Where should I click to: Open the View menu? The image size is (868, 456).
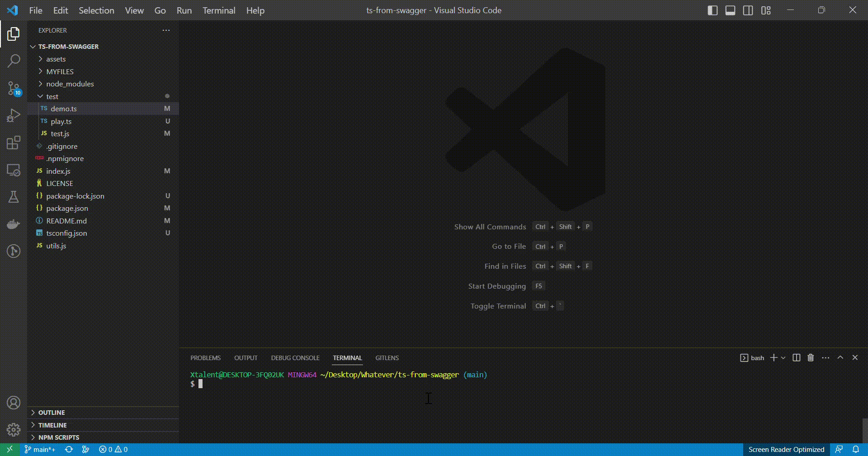coord(134,10)
